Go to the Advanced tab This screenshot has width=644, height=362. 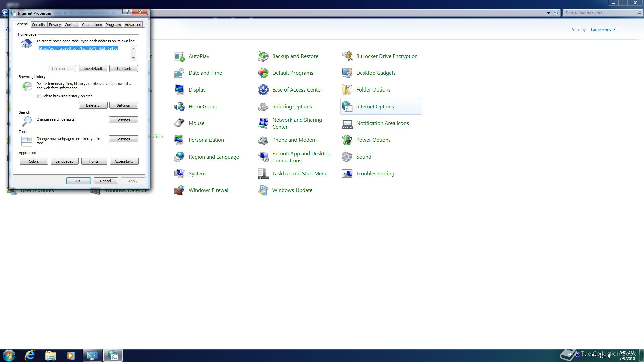[x=133, y=25]
